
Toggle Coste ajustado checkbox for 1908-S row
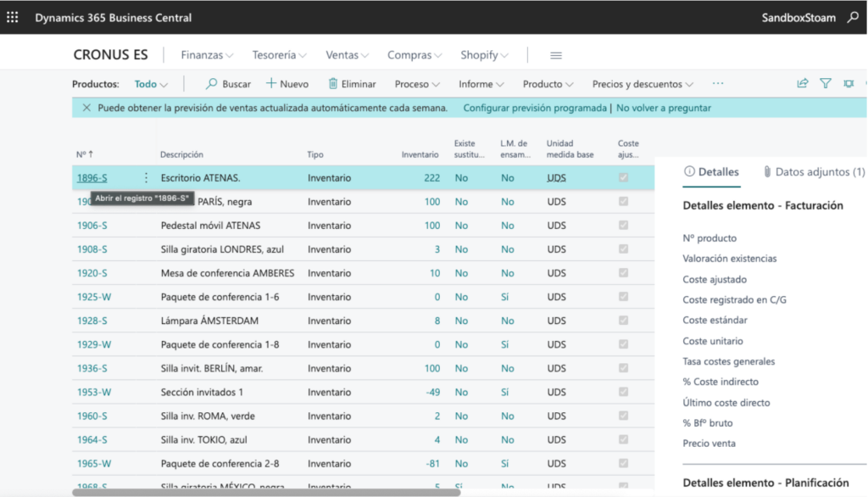(623, 248)
